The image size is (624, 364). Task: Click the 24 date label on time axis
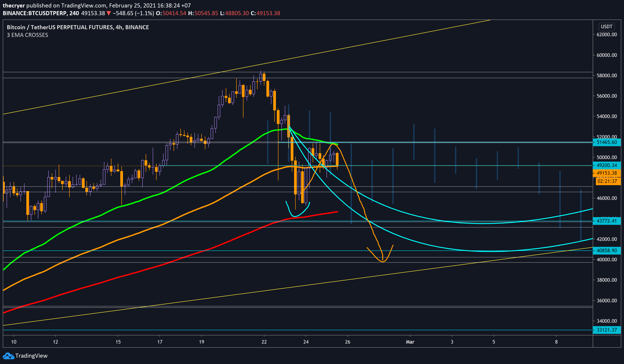coord(306,342)
